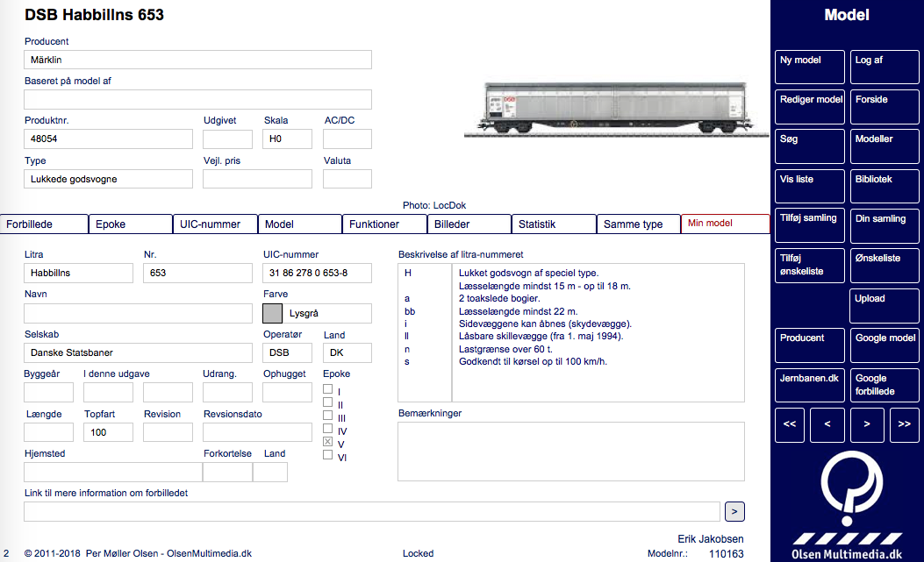The width and height of the screenshot is (924, 562).
Task: Click the Farve field showing Lysgrå
Action: click(x=327, y=313)
